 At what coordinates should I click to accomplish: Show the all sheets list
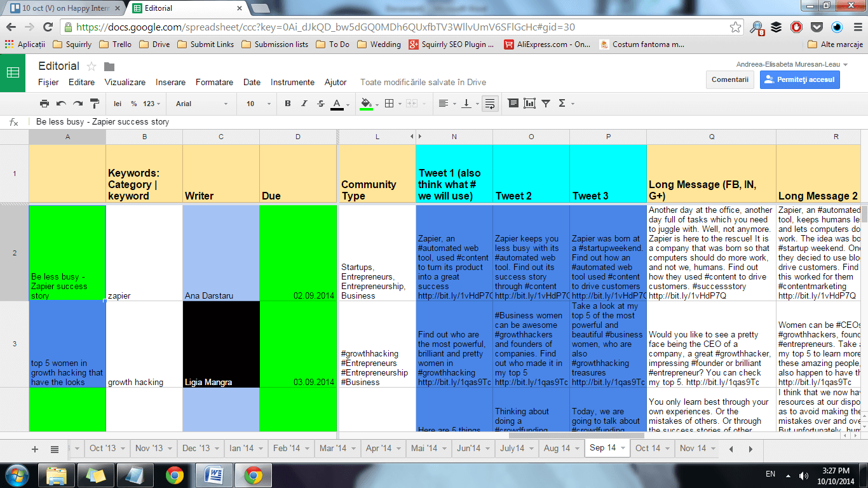(x=55, y=449)
